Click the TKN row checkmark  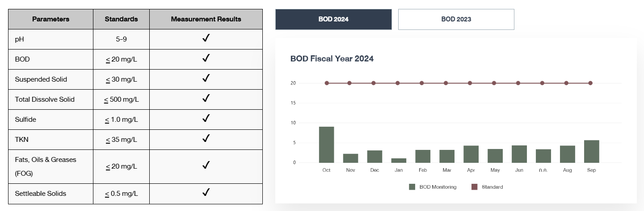point(206,139)
